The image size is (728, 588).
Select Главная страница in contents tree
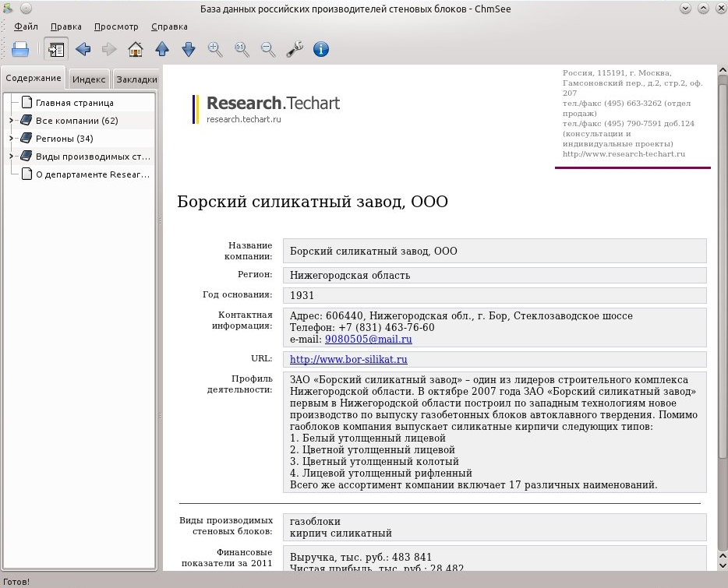(x=74, y=103)
